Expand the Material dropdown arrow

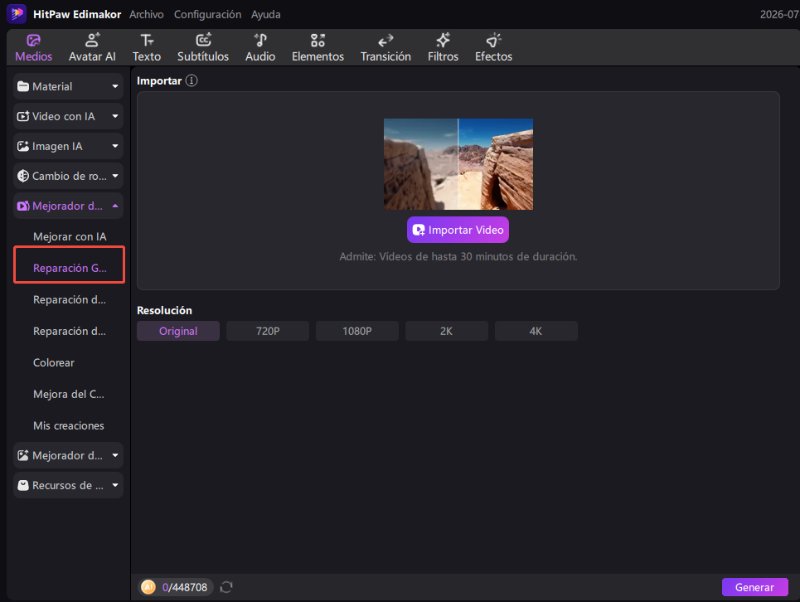click(x=115, y=87)
